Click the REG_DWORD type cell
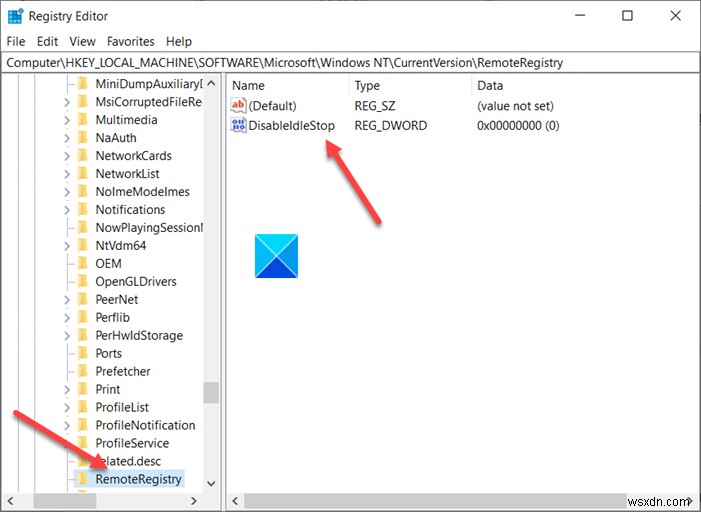The width and height of the screenshot is (701, 512). click(x=391, y=125)
